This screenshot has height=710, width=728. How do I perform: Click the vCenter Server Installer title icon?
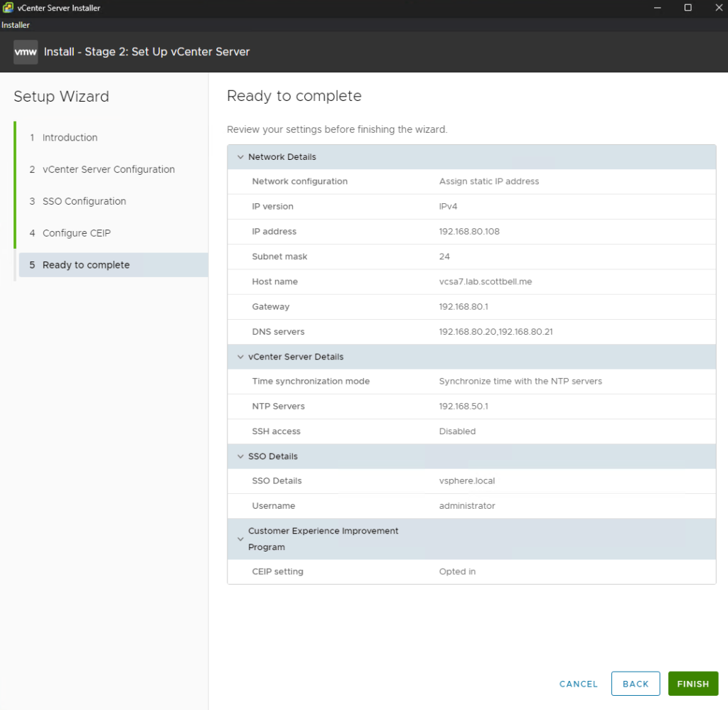[x=8, y=8]
